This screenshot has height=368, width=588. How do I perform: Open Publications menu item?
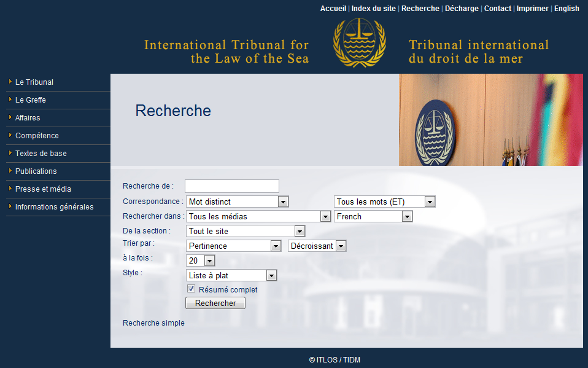(36, 171)
